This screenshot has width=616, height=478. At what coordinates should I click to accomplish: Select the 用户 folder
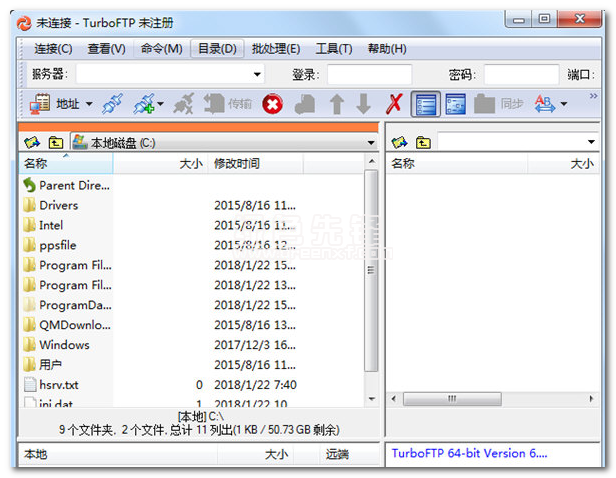coord(42,365)
